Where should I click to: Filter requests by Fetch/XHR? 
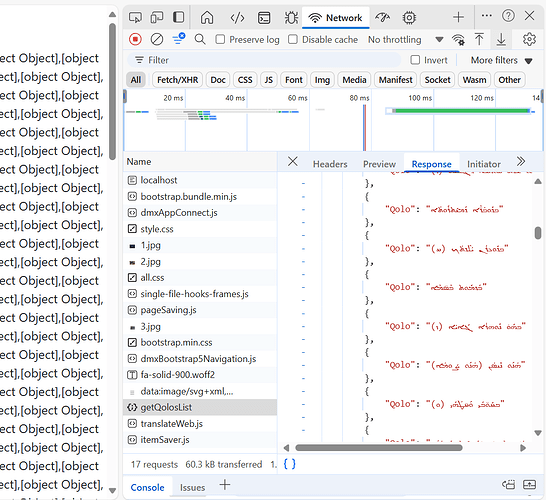coord(177,80)
